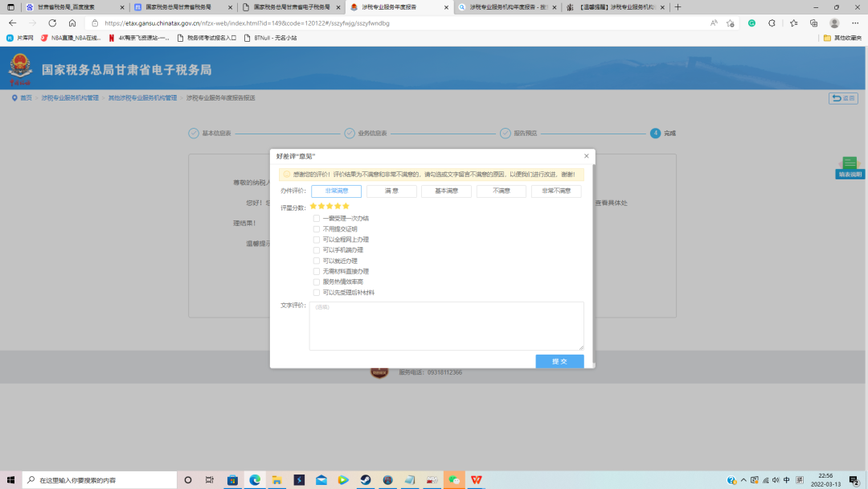Select the 非常满意 rating option

[x=336, y=191]
